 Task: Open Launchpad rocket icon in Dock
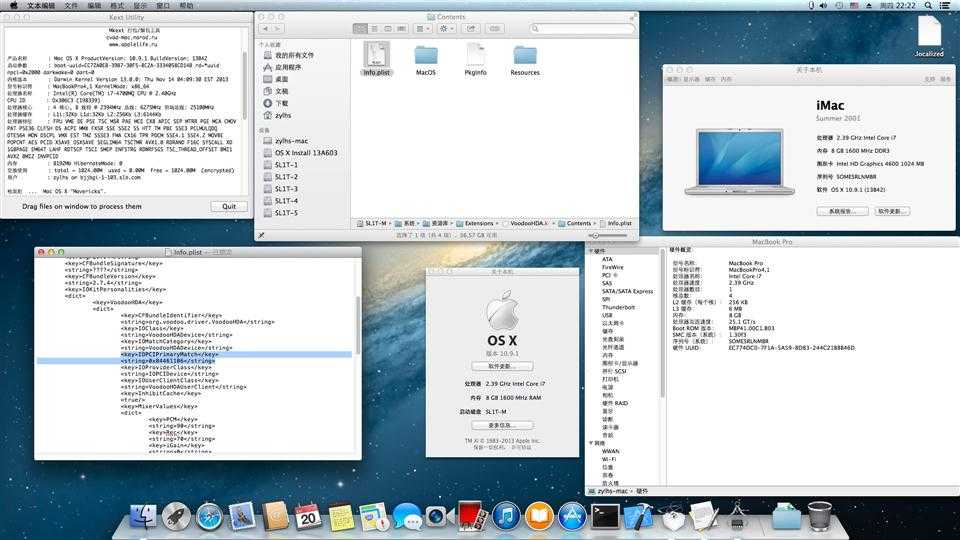176,516
